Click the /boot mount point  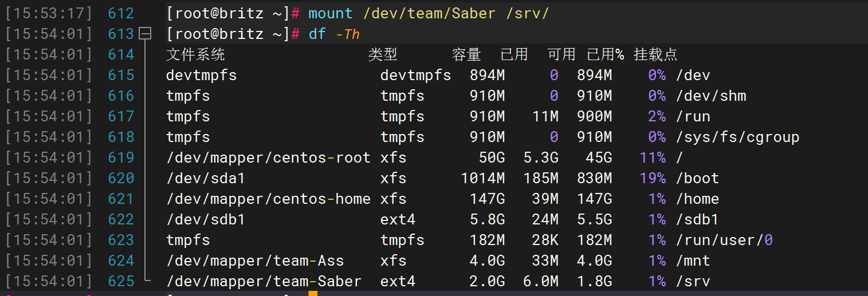click(698, 178)
